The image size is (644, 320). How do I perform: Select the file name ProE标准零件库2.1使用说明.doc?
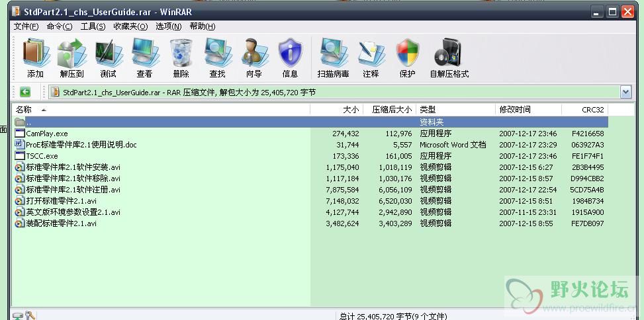pos(81,144)
